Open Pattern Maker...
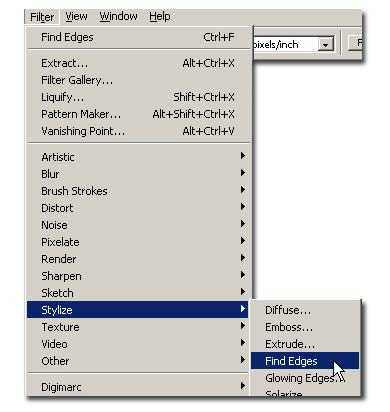390x412 pixels. coord(139,114)
